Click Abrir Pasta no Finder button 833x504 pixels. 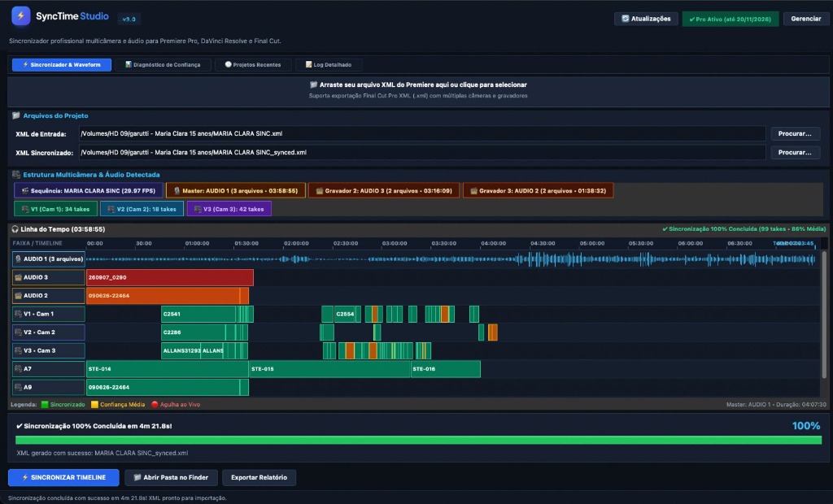[x=171, y=477]
